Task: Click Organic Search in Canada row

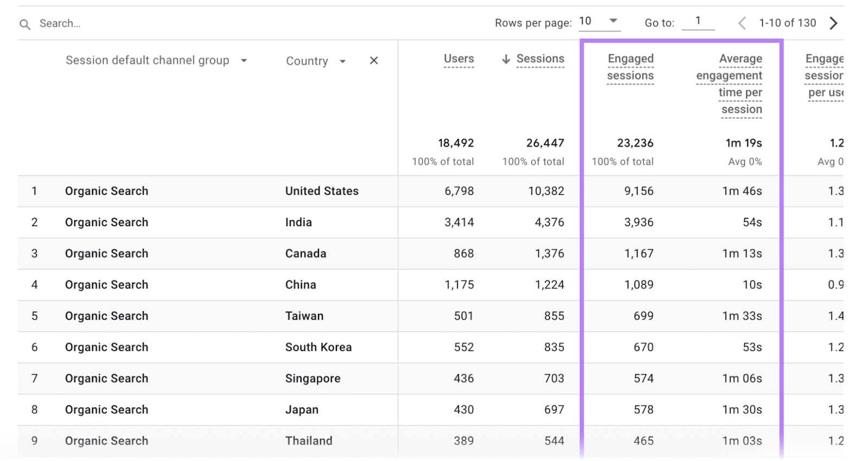Action: (106, 253)
